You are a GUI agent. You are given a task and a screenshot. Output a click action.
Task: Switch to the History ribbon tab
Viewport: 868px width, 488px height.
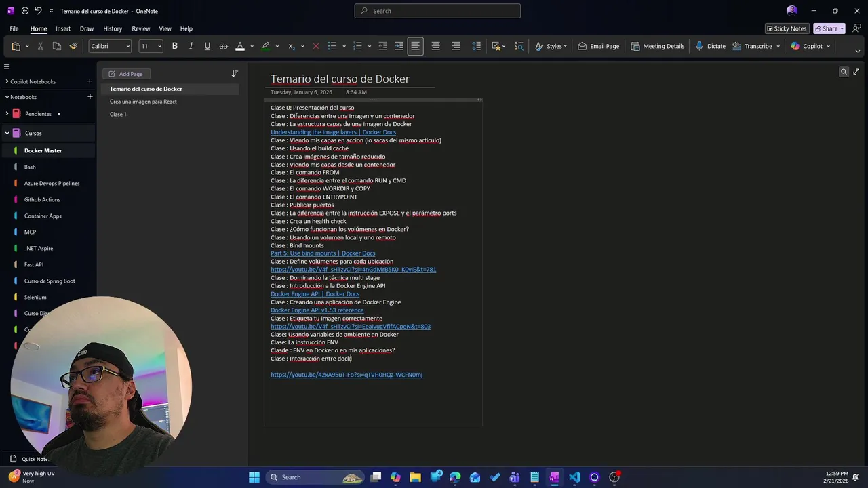click(x=113, y=28)
